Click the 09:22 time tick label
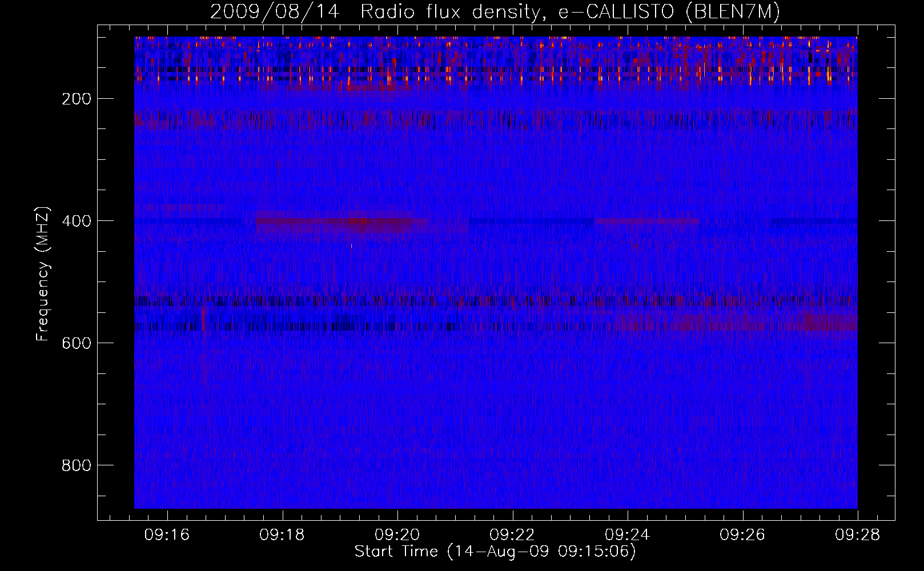Image resolution: width=924 pixels, height=571 pixels. coord(512,535)
